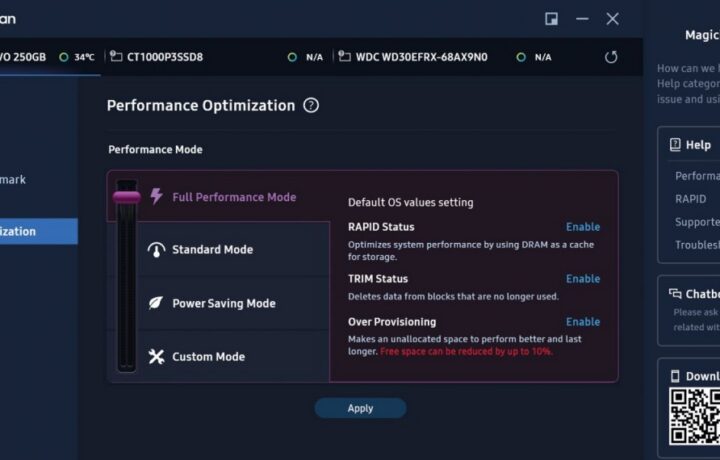Click the lightning bolt Full Performance icon
Screen dimensions: 720x460
[156, 196]
